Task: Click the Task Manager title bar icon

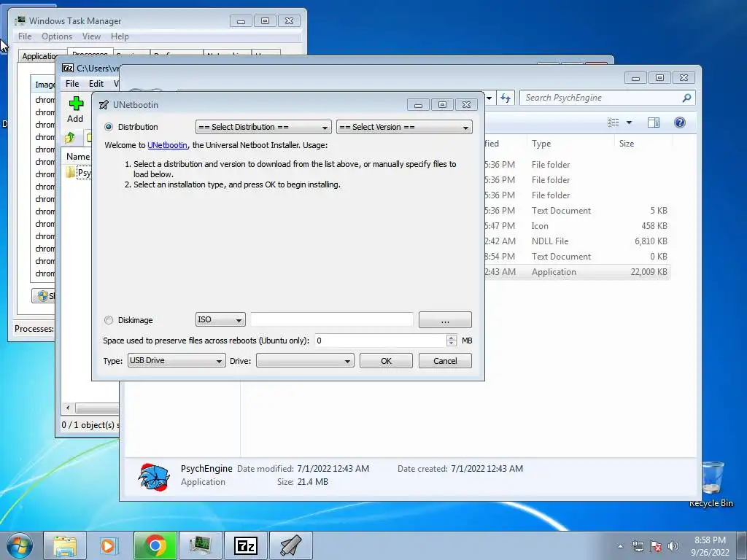Action: [x=20, y=20]
